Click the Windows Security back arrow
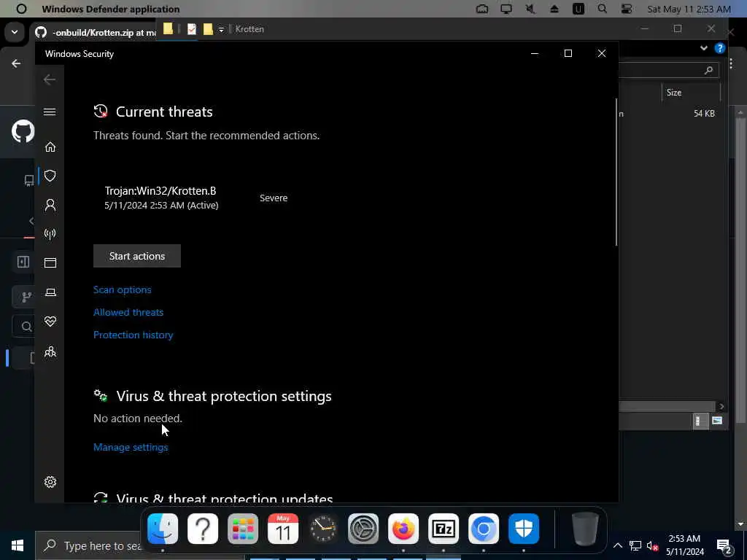This screenshot has height=560, width=747. [x=50, y=79]
